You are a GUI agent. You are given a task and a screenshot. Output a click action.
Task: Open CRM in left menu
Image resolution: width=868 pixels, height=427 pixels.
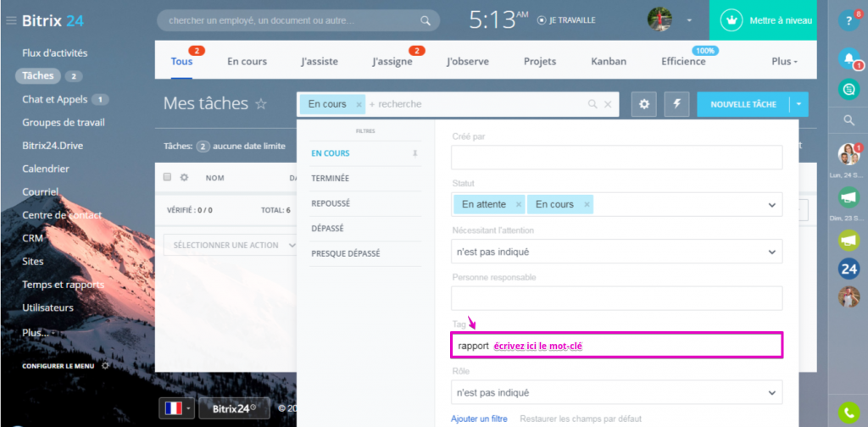click(x=32, y=238)
